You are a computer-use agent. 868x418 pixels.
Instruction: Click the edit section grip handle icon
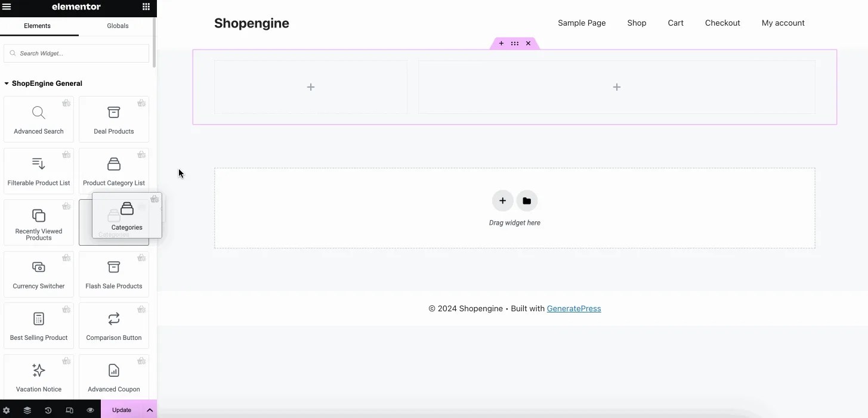515,44
